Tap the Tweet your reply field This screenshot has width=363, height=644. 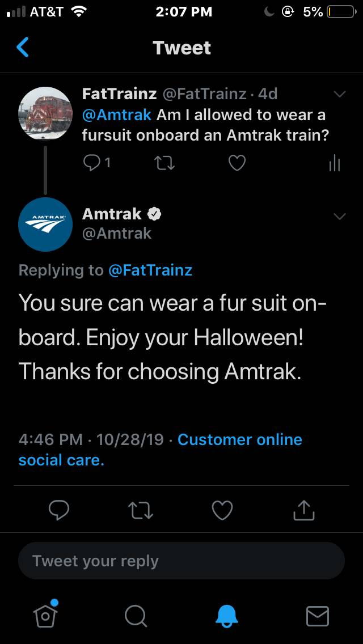click(x=181, y=560)
